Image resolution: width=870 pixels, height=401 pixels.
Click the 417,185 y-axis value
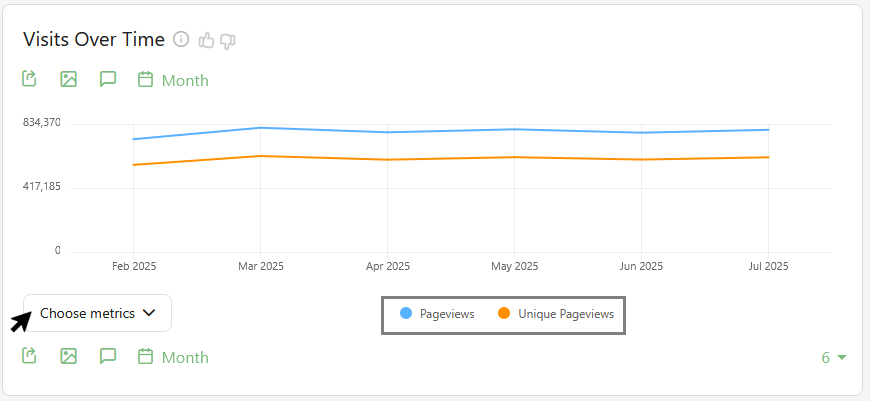coord(42,187)
